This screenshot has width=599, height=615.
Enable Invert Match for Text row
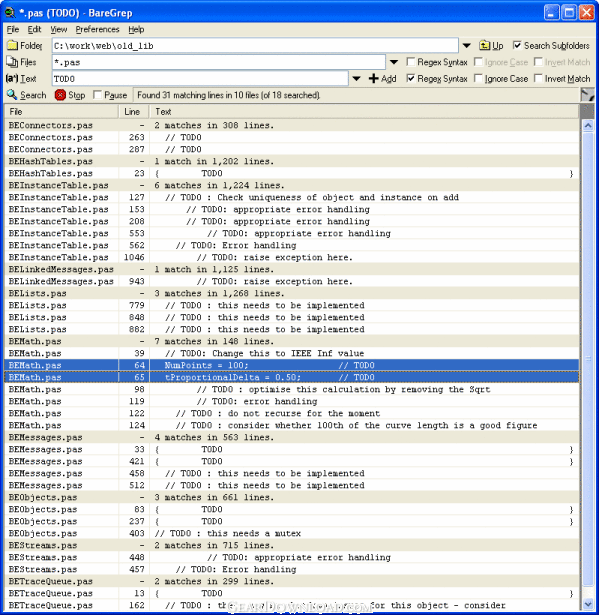point(538,78)
